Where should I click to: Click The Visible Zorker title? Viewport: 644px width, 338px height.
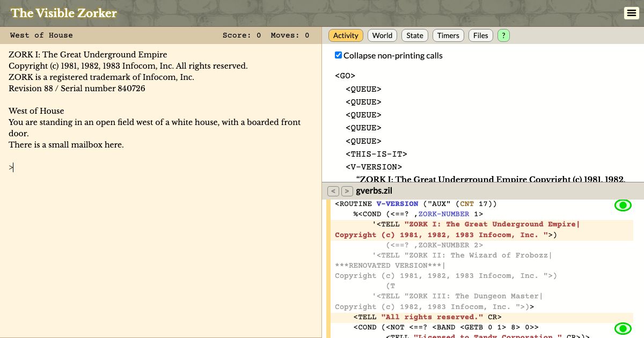[63, 13]
